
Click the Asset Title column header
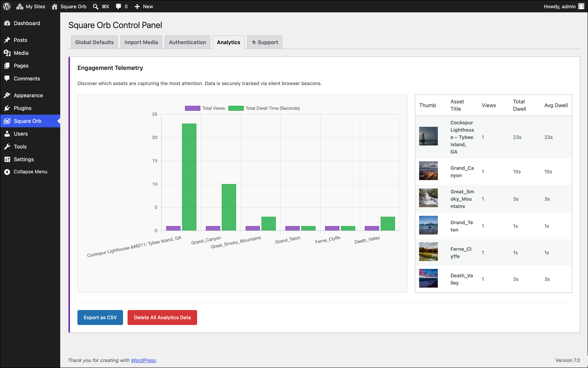coord(457,105)
